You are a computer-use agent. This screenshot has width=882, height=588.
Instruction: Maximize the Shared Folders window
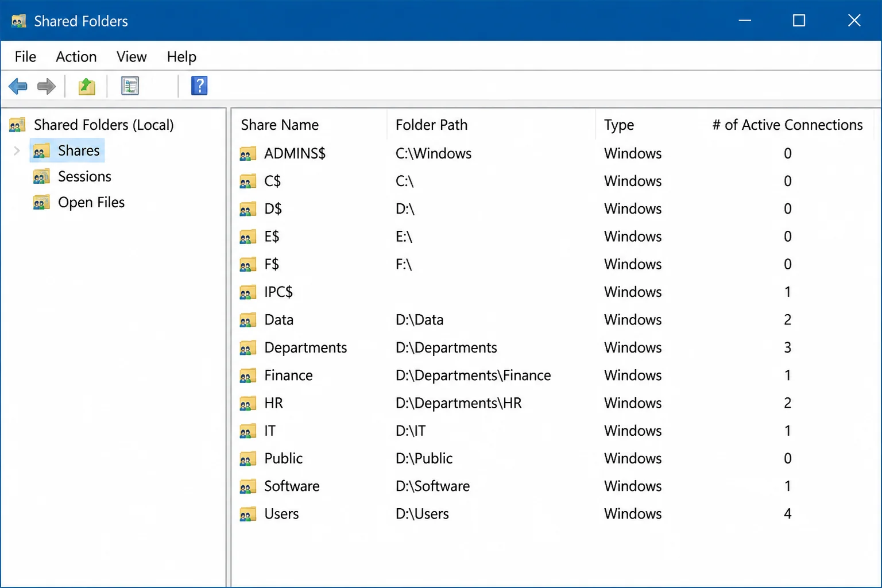(799, 21)
